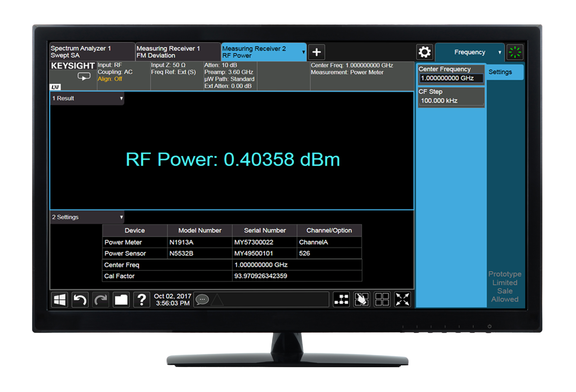Toggle the green sweep control indicator
The height and width of the screenshot is (392, 576).
[515, 52]
